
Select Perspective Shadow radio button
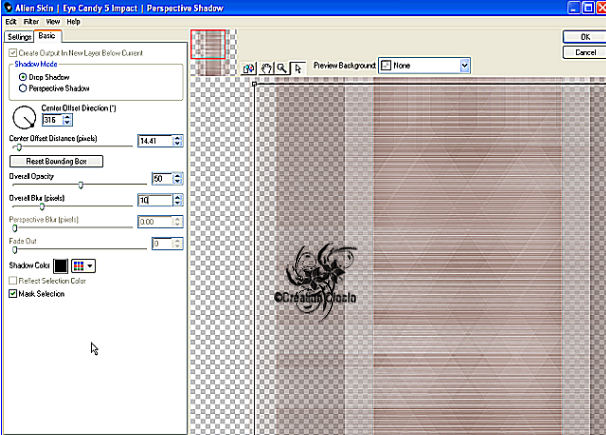(23, 88)
